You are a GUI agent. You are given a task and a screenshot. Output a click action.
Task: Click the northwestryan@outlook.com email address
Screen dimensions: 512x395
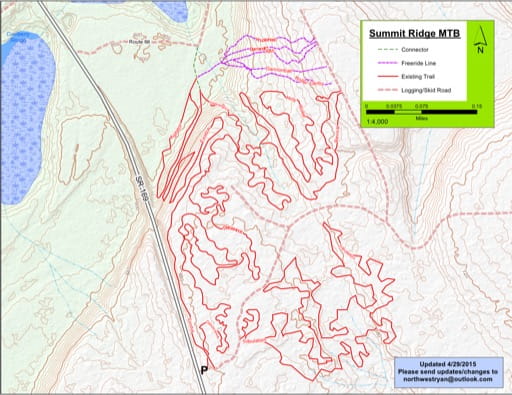click(x=448, y=379)
